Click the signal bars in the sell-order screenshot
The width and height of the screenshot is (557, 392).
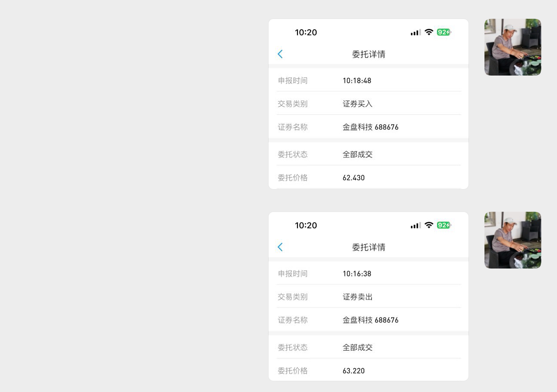coord(415,226)
